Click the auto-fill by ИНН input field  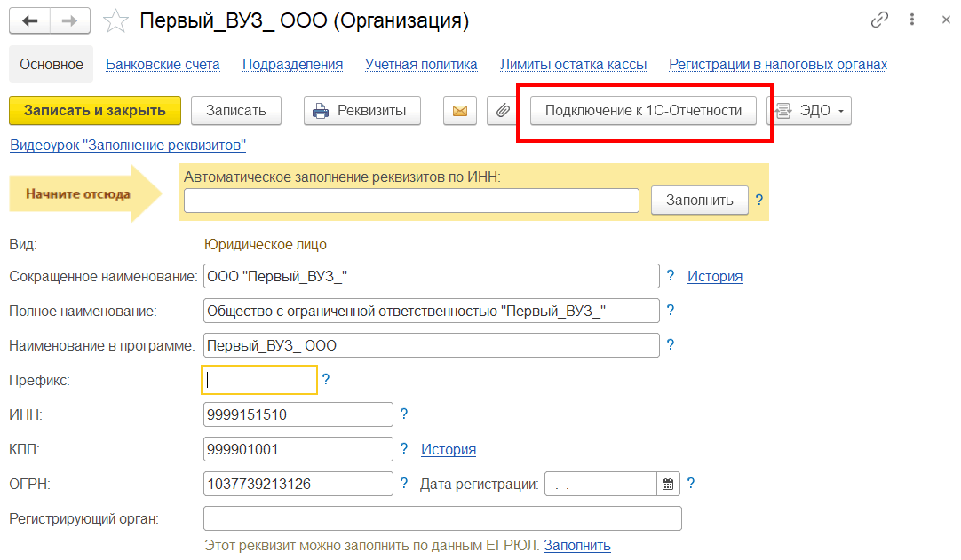coord(411,201)
